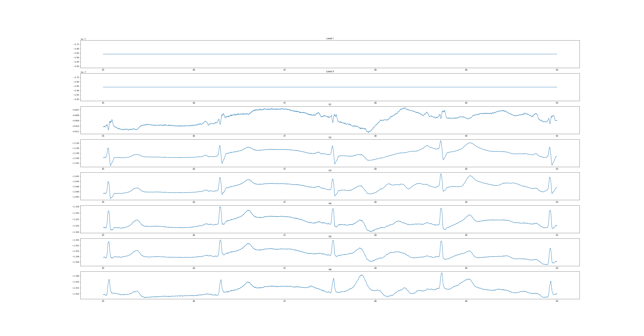Click the −1.242 y-axis tick on V2
This screenshot has width=644, height=336.
pyautogui.click(x=75, y=163)
